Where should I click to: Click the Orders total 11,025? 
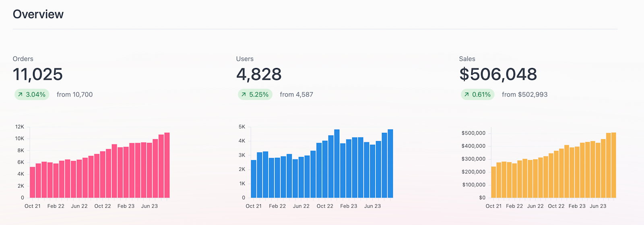38,74
